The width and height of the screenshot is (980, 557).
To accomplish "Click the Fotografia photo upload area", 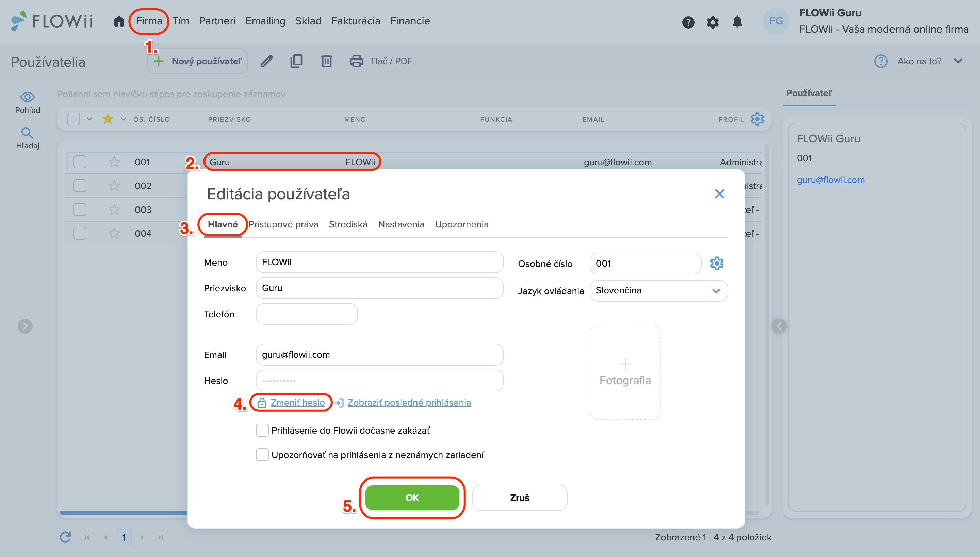I will coord(625,372).
